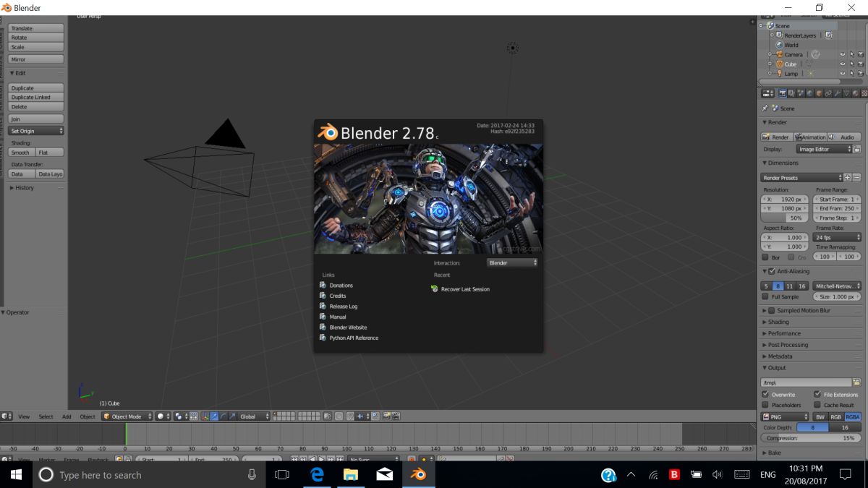The height and width of the screenshot is (488, 868).
Task: Enable the Placeholders checkbox
Action: coord(765,405)
